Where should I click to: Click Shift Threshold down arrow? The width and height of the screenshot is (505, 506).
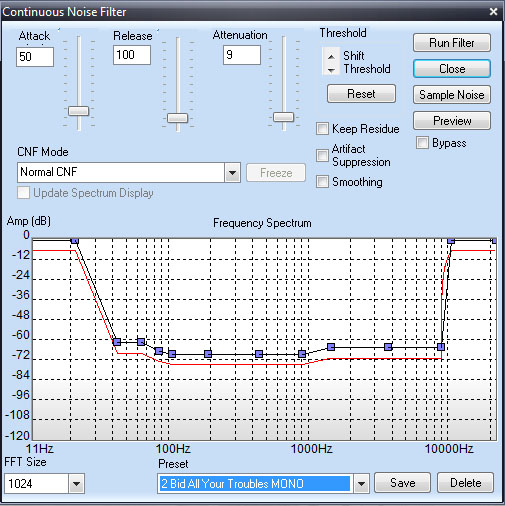click(x=331, y=70)
